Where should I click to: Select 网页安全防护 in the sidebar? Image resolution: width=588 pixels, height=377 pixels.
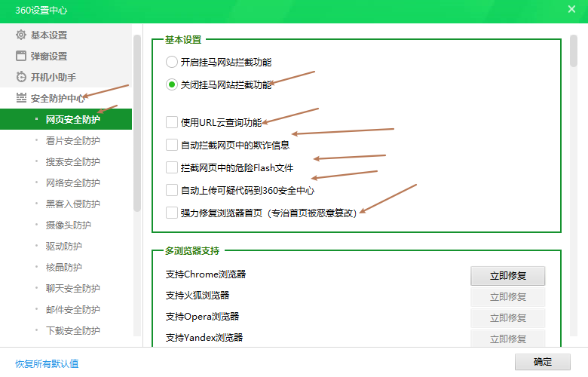(66, 119)
